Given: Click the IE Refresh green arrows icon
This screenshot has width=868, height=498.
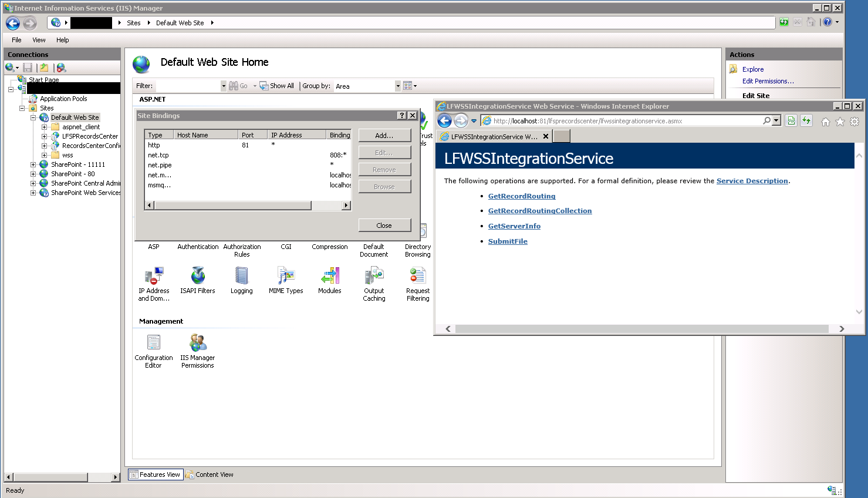Looking at the screenshot, I should (x=806, y=120).
